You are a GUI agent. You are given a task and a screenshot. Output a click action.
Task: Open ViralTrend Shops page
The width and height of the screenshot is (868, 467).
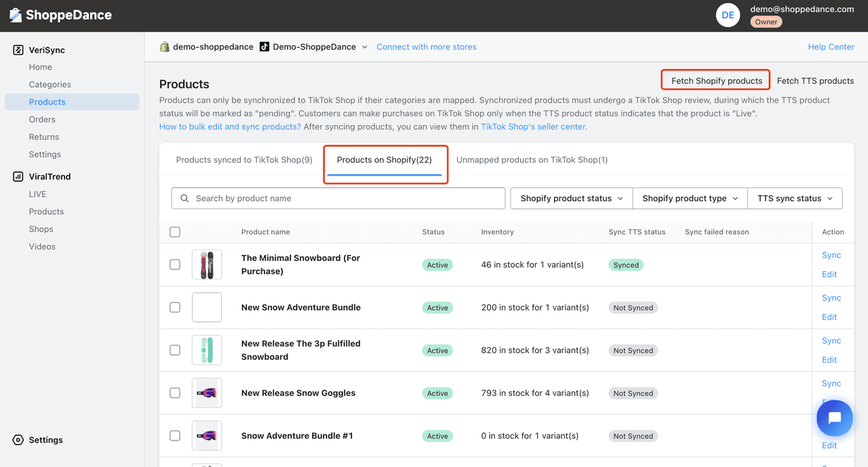point(41,229)
